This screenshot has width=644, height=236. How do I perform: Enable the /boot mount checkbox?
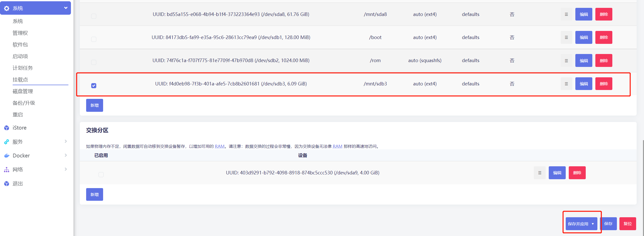click(x=94, y=39)
